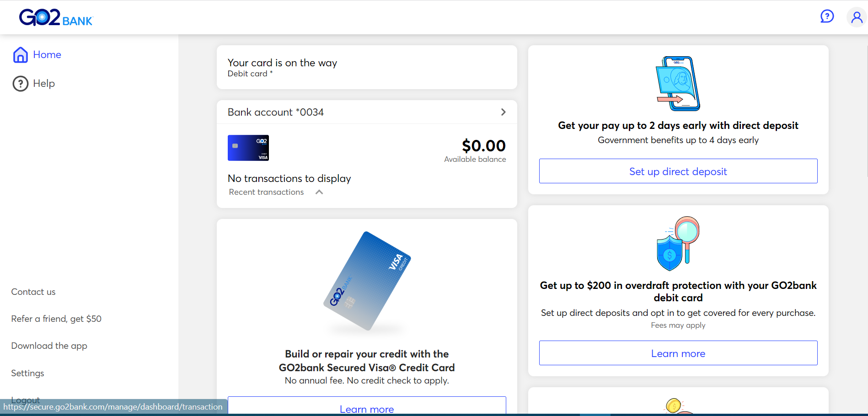Select Help in the sidebar
Image resolution: width=868 pixels, height=416 pixels.
[44, 84]
